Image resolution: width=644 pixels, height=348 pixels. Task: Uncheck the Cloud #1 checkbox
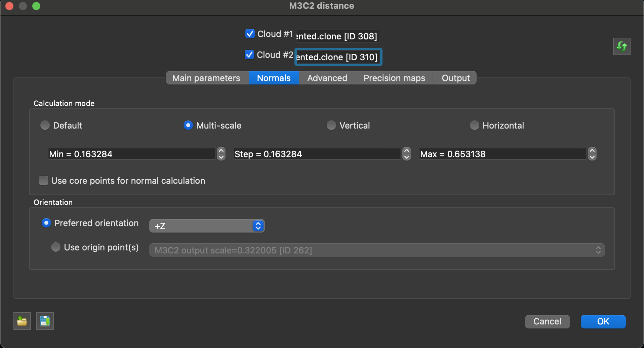pyautogui.click(x=250, y=34)
